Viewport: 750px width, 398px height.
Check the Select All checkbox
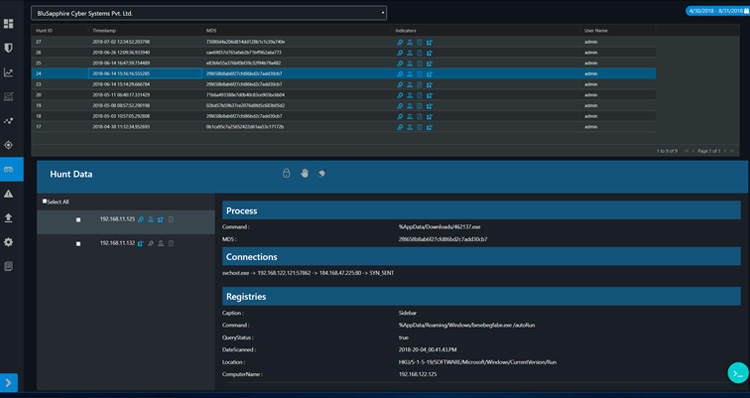[44, 201]
